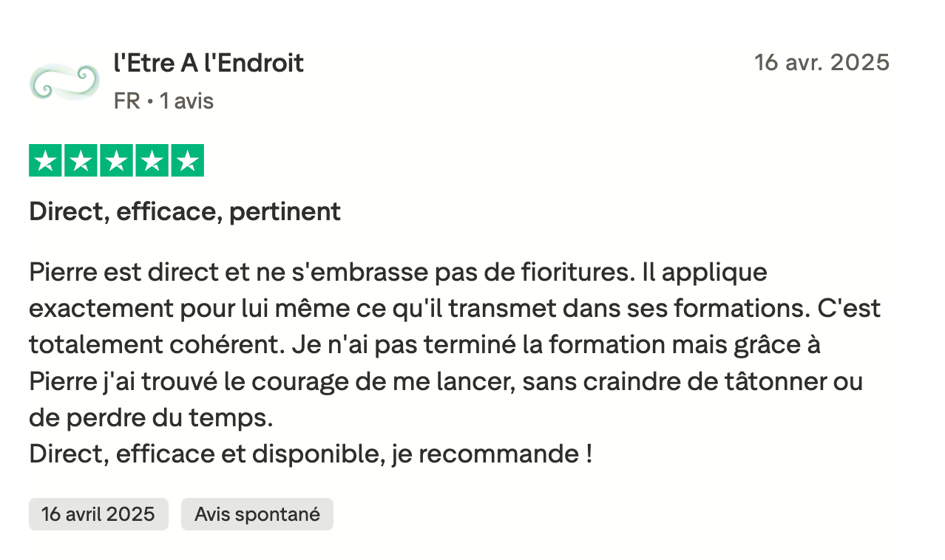Click the first green rating star

click(x=46, y=160)
